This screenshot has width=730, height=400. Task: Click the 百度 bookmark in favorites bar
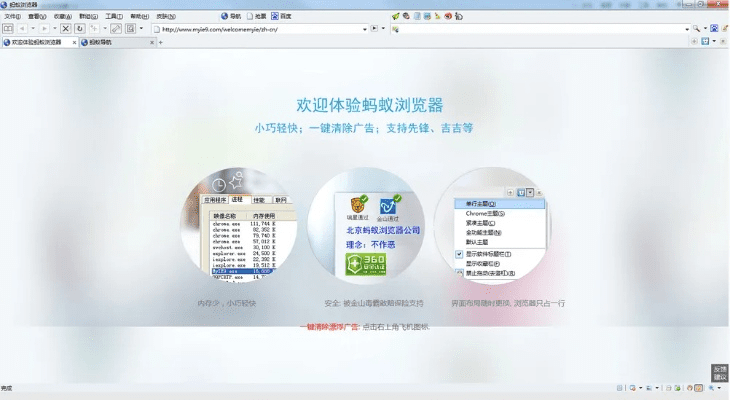tap(282, 16)
